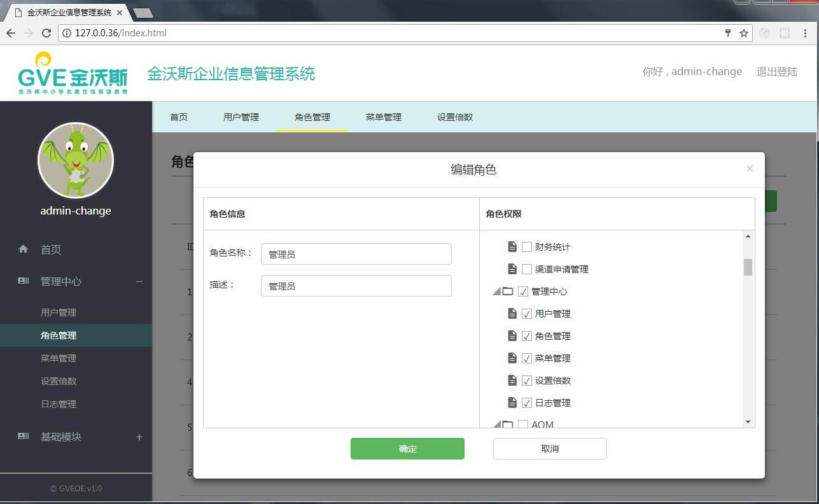Image resolution: width=819 pixels, height=504 pixels.
Task: Select 日志管理 in the sidebar
Action: point(59,404)
